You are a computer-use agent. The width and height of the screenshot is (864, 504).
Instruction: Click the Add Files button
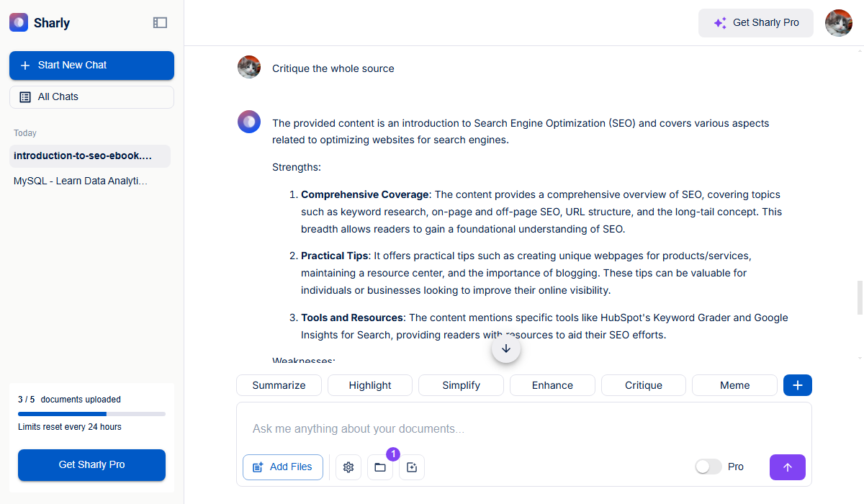282,467
